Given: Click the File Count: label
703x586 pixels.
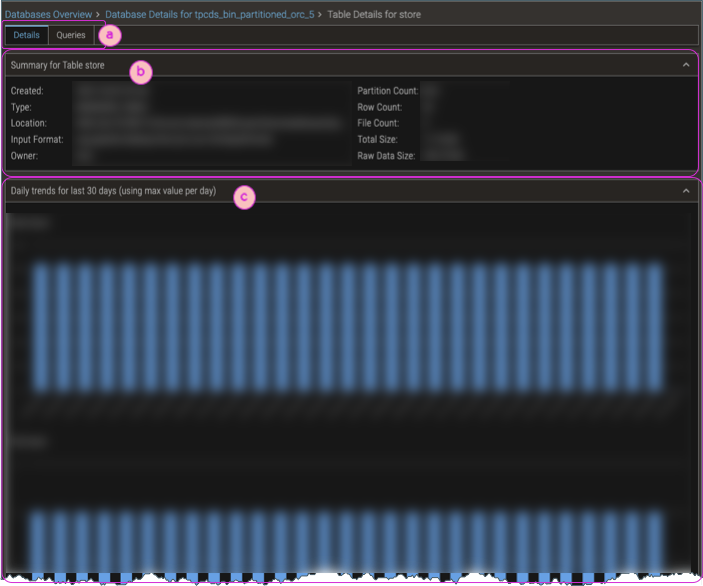Looking at the screenshot, I should 378,123.
